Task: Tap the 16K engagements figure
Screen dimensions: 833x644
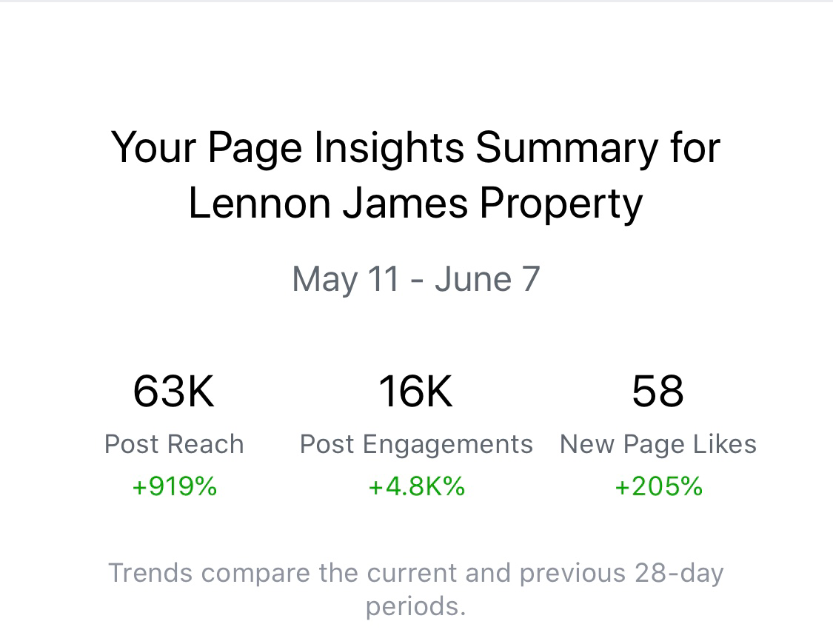Action: click(x=415, y=391)
